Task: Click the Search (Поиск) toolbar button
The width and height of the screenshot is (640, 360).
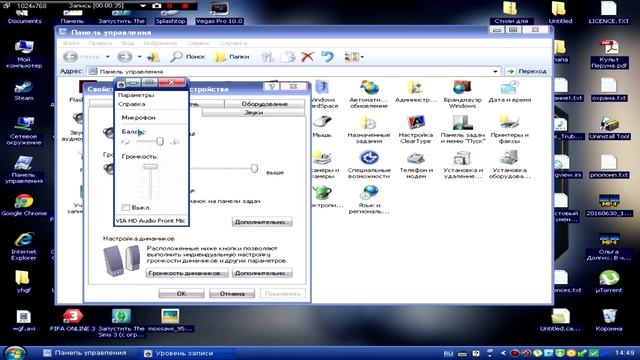Action: [x=188, y=57]
